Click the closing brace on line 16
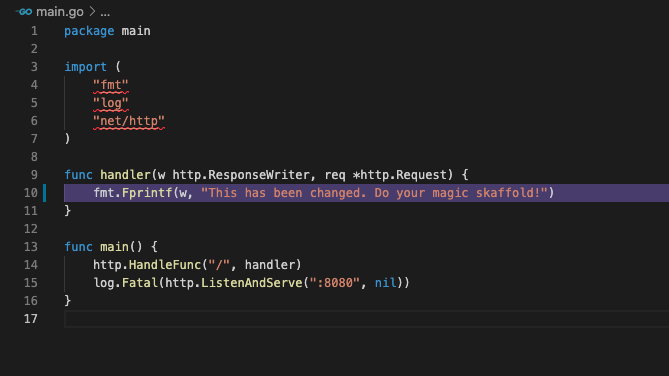 (67, 301)
